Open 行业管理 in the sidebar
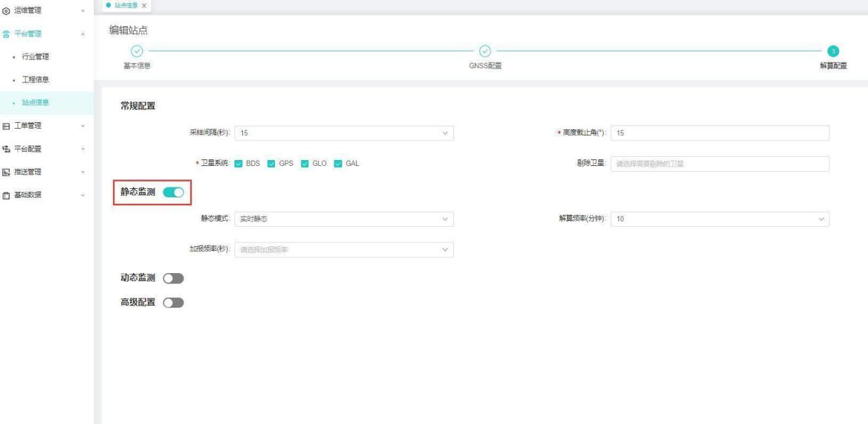 [36, 57]
